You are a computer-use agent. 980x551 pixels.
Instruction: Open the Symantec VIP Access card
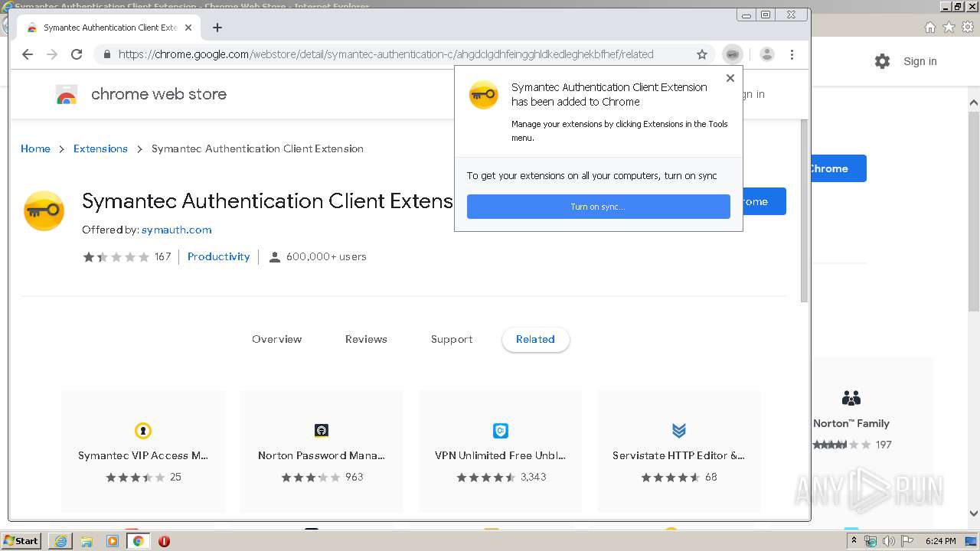click(143, 451)
